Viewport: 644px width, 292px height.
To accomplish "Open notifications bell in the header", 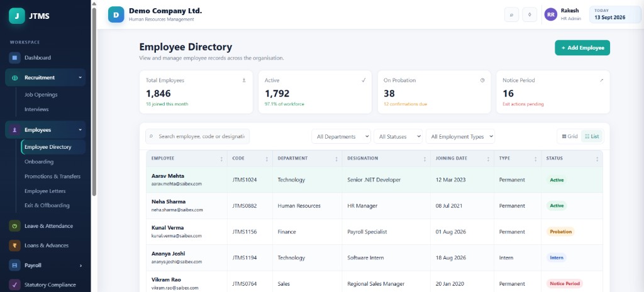I will [x=530, y=15].
